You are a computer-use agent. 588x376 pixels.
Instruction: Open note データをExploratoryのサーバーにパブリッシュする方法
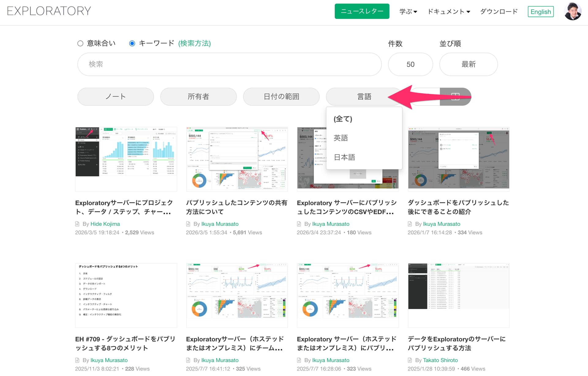click(457, 343)
